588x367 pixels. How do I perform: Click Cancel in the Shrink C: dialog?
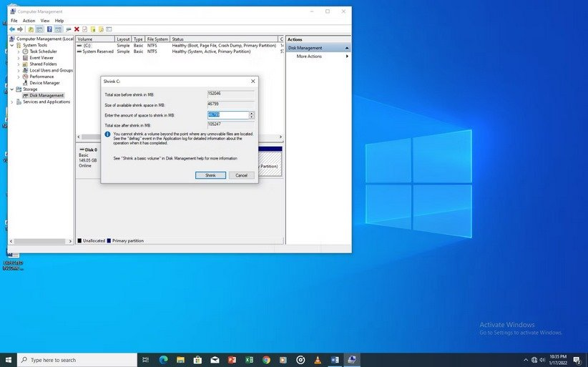[x=241, y=175]
